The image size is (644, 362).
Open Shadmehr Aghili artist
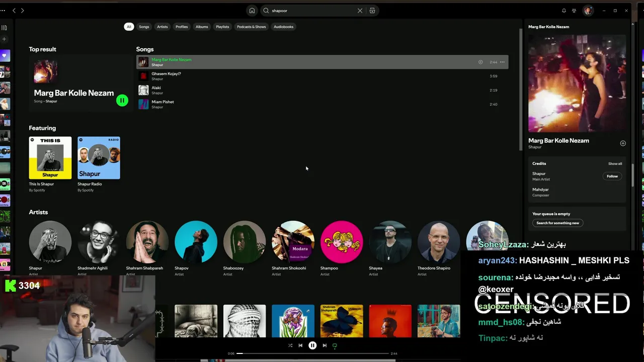pyautogui.click(x=99, y=242)
